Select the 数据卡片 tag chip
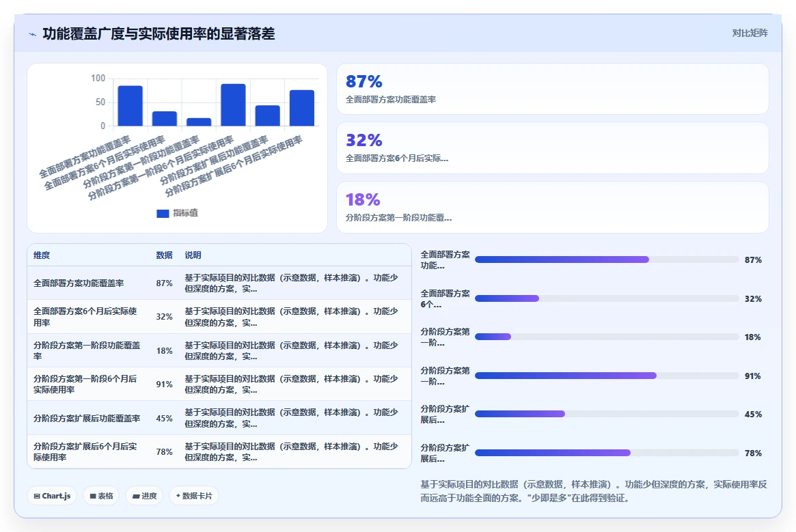Viewport: 796px width, 532px height. (x=194, y=496)
